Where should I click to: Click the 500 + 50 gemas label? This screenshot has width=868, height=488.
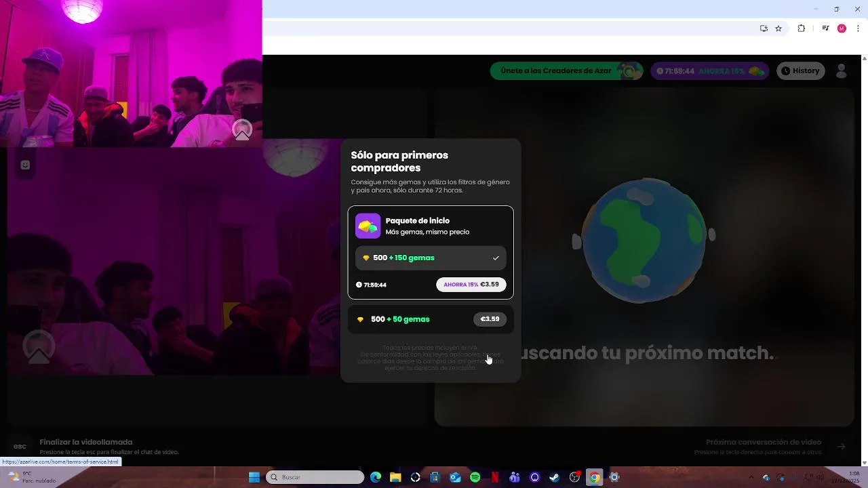click(400, 319)
